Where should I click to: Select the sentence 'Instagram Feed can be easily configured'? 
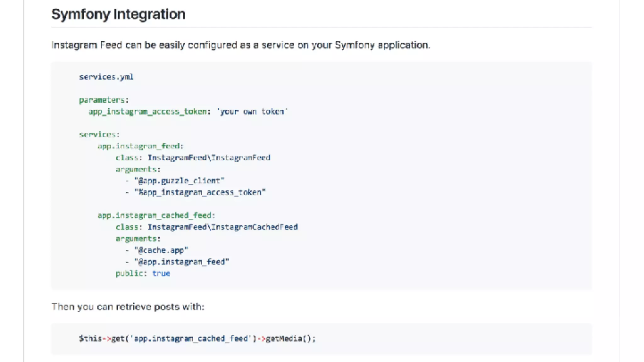[x=241, y=45]
